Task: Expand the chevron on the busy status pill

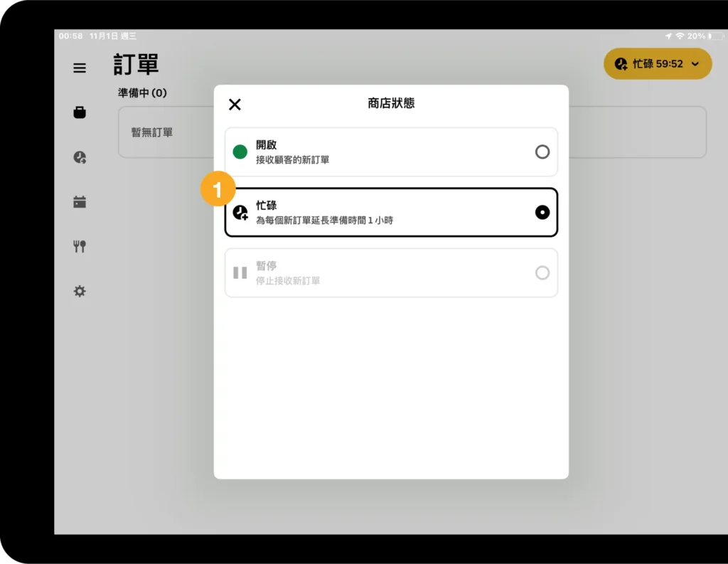Action: pyautogui.click(x=695, y=64)
